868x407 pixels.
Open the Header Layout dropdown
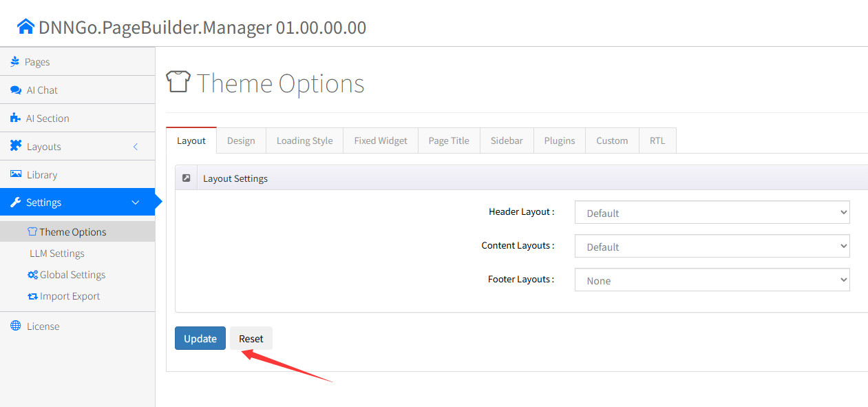(712, 213)
